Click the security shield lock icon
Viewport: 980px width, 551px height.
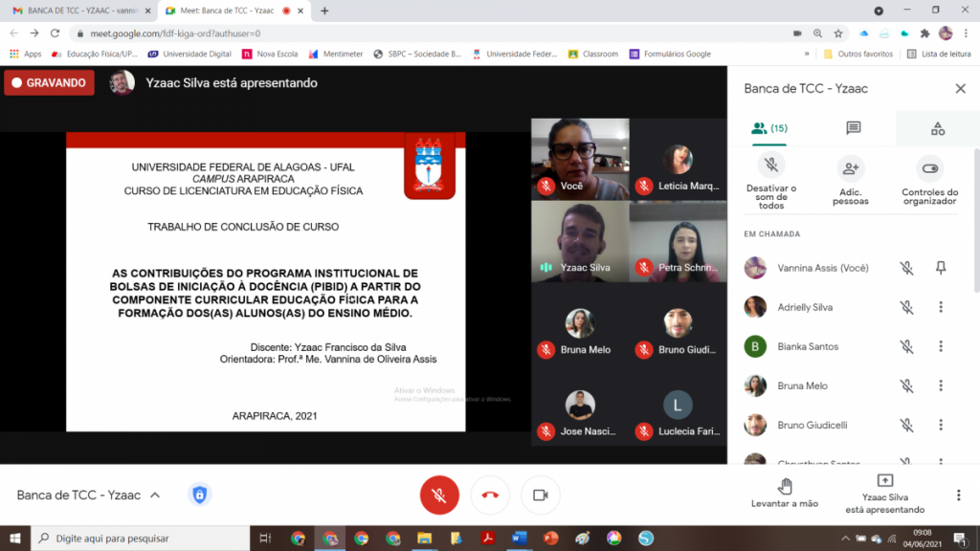[x=199, y=495]
